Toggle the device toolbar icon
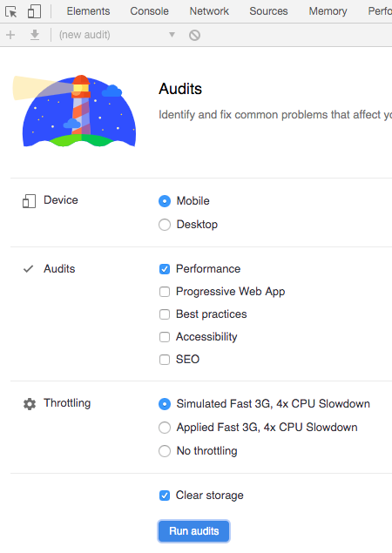 coord(34,11)
